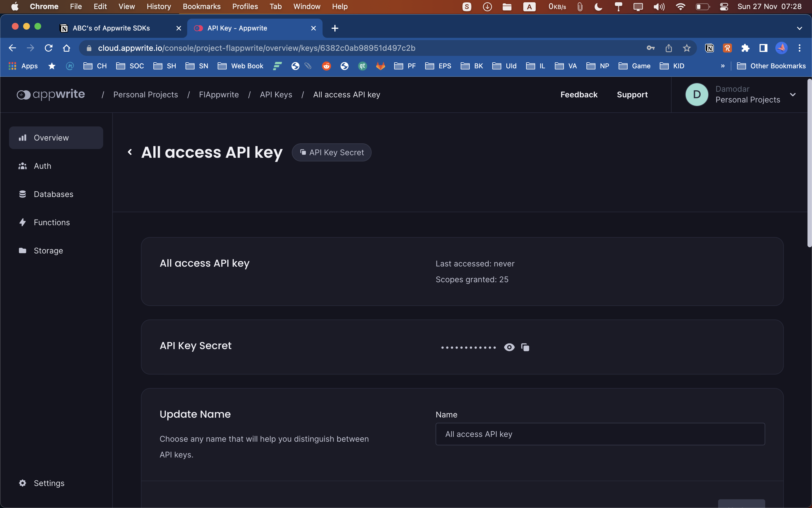Go back in browser history

[12, 48]
